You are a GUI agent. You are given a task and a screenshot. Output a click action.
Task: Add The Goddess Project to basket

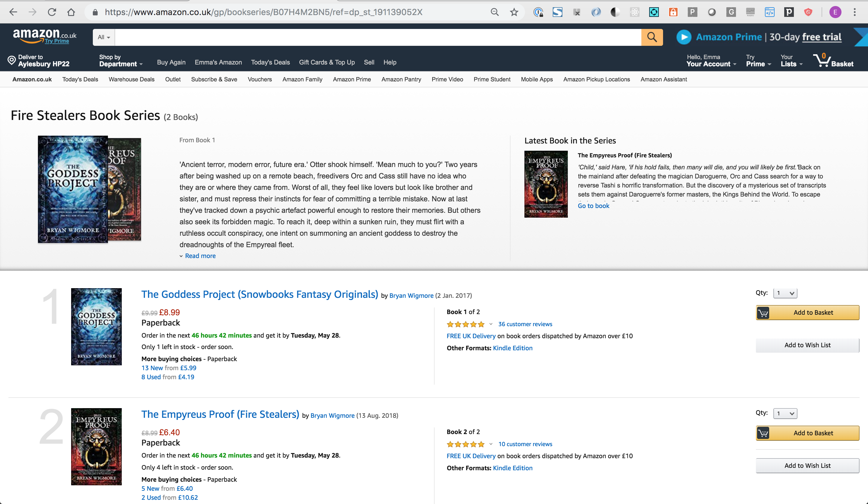[807, 313]
